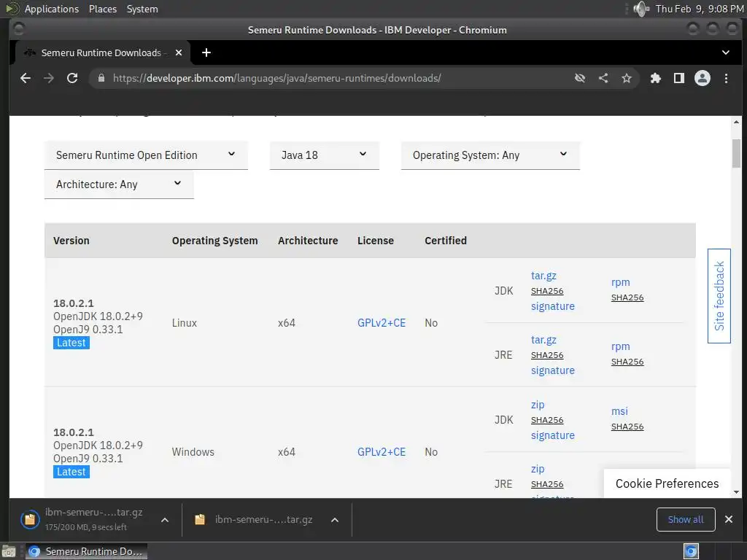Expand the Architecture: Any dropdown
This screenshot has height=560, width=747.
pyautogui.click(x=119, y=184)
